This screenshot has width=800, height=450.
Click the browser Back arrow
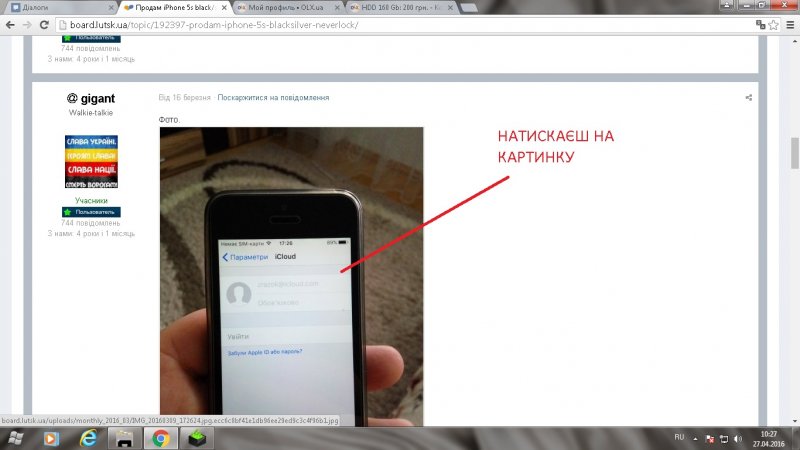pos(11,23)
